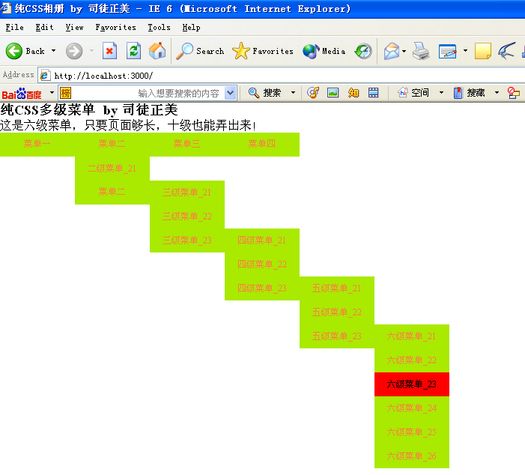
Task: Open the Favorites menu
Action: pos(116,27)
